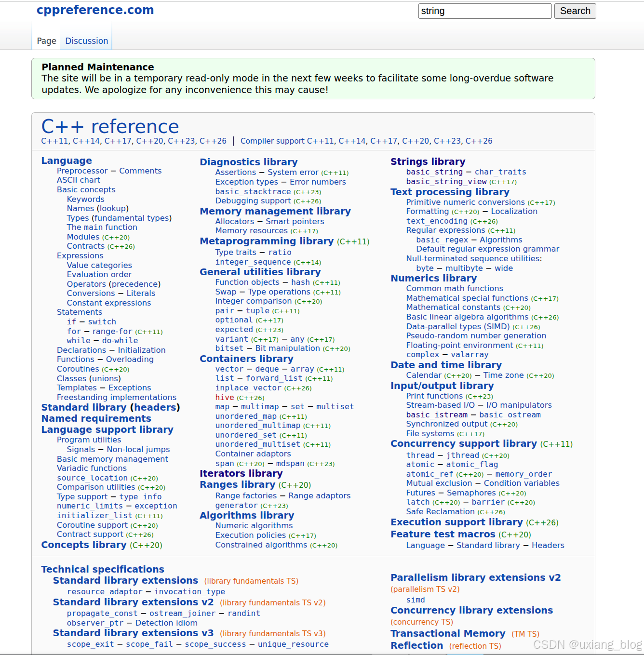Viewport: 644px width, 655px height.
Task: Open the Coroutines link under Language
Action: coord(78,369)
